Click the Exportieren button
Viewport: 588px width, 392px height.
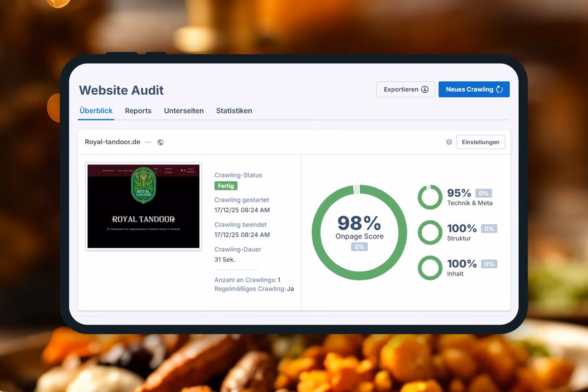(x=405, y=89)
